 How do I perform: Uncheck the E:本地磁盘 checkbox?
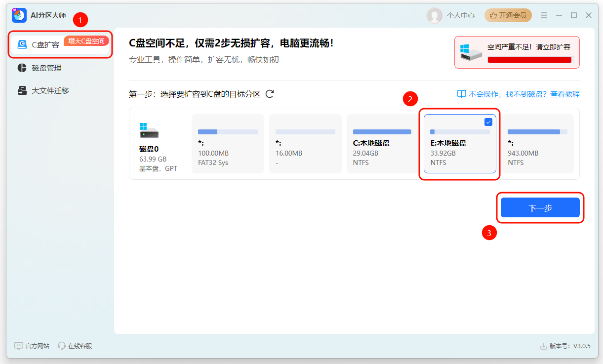coord(488,122)
